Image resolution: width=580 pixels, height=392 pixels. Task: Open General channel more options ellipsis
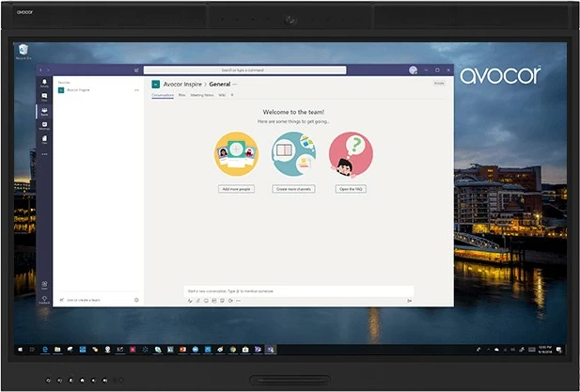(x=236, y=84)
